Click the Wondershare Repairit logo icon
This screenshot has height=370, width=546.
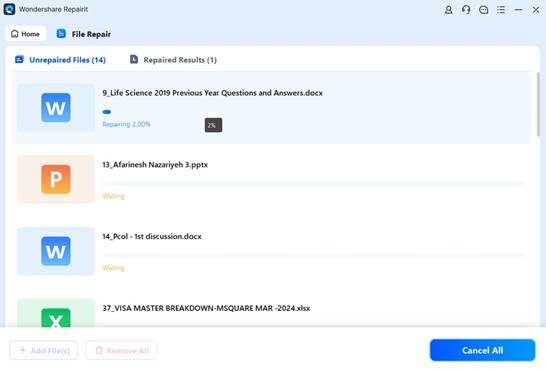click(x=9, y=9)
